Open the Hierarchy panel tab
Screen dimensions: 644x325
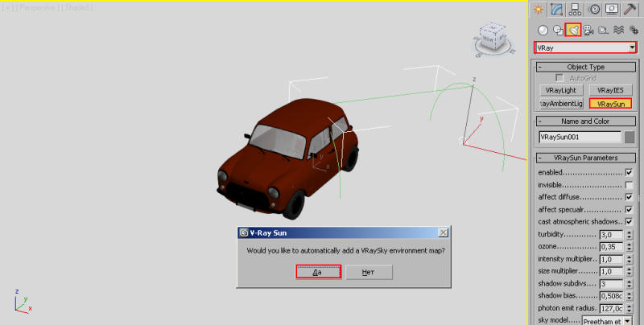(575, 9)
